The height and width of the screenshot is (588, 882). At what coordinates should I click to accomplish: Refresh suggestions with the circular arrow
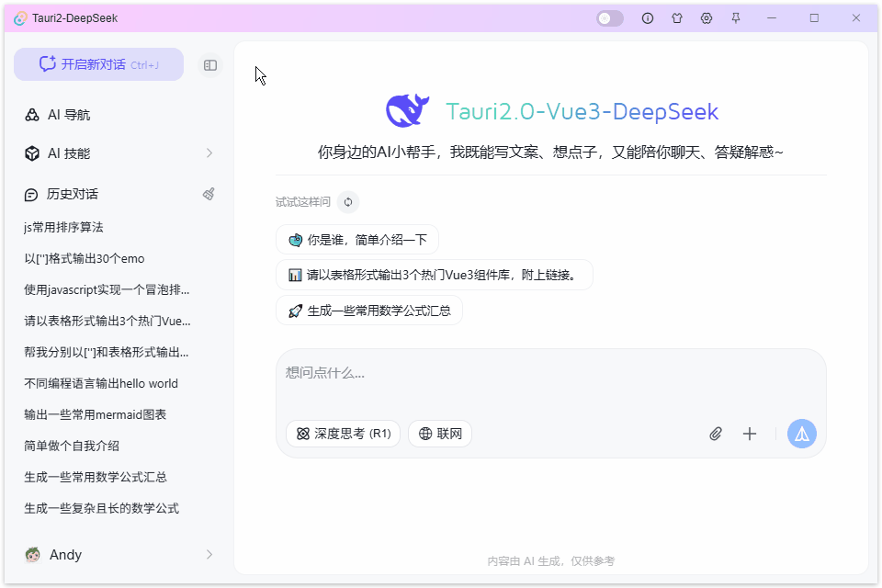pyautogui.click(x=347, y=201)
